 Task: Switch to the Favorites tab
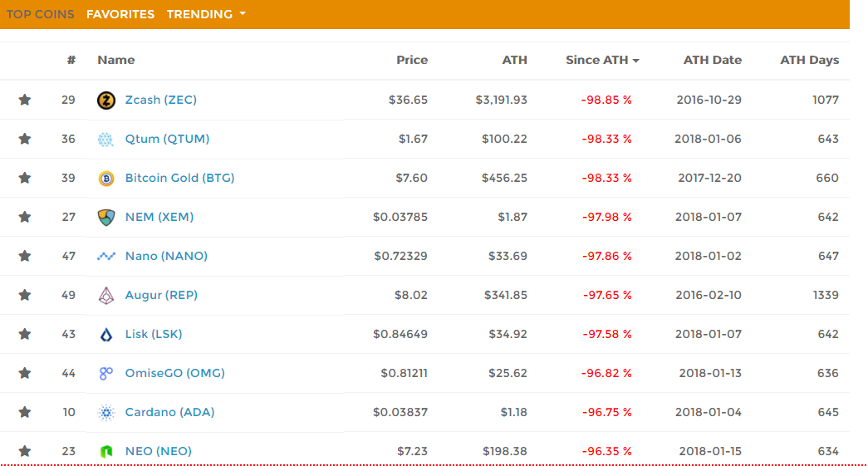pyautogui.click(x=120, y=14)
